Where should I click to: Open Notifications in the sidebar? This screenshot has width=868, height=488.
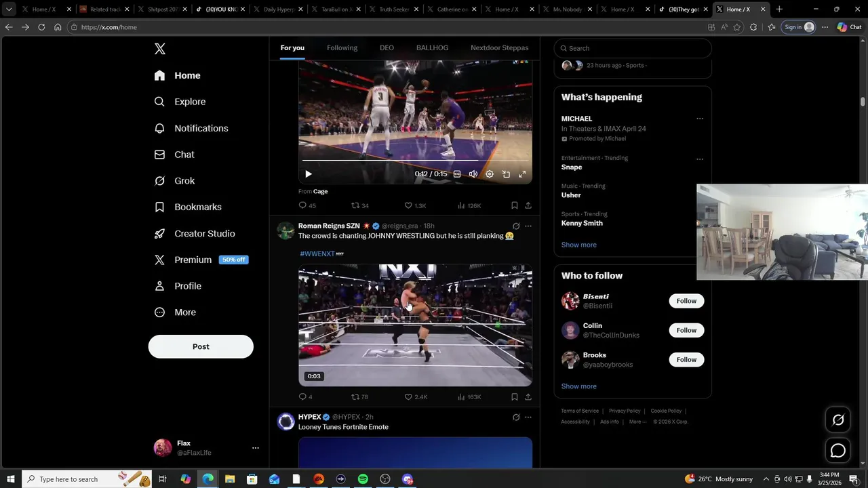tap(191, 128)
